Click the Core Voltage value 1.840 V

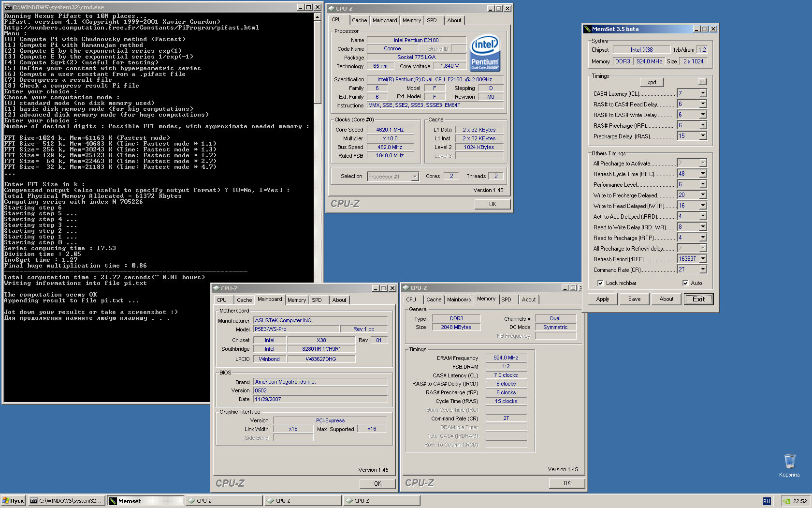pyautogui.click(x=449, y=66)
